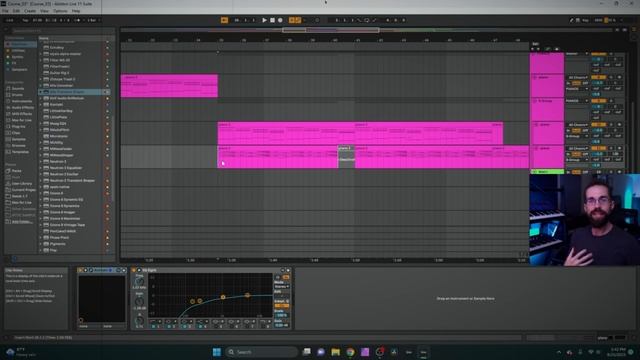Screen dimensions: 640x360
Task: Click the Tap tempo button
Action: [25, 20]
